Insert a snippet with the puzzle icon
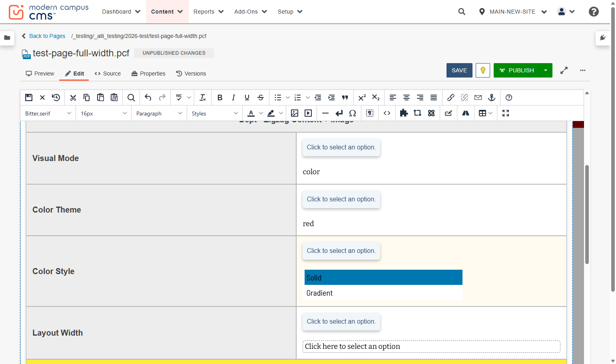Screen dimensions: 616x364 point(404,113)
